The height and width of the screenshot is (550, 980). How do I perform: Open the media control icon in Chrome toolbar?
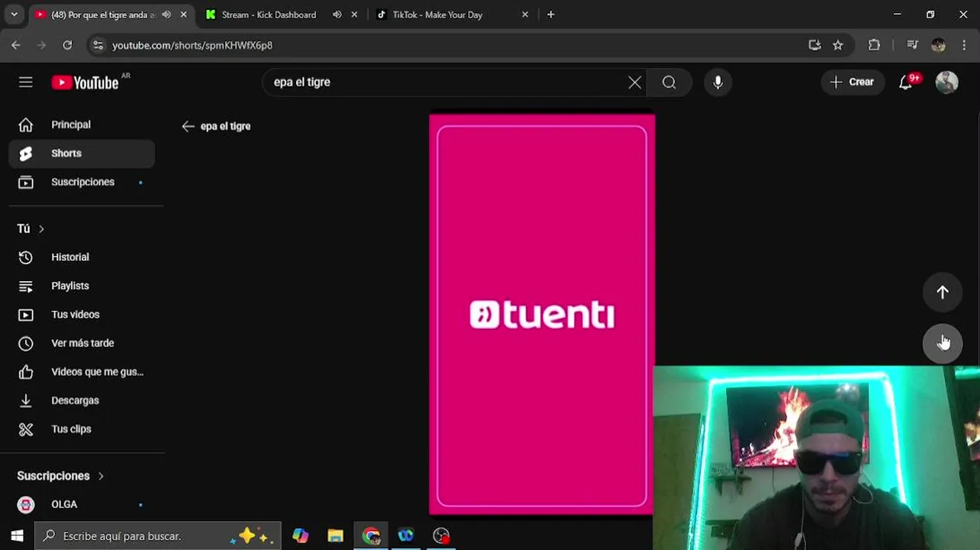(x=912, y=45)
